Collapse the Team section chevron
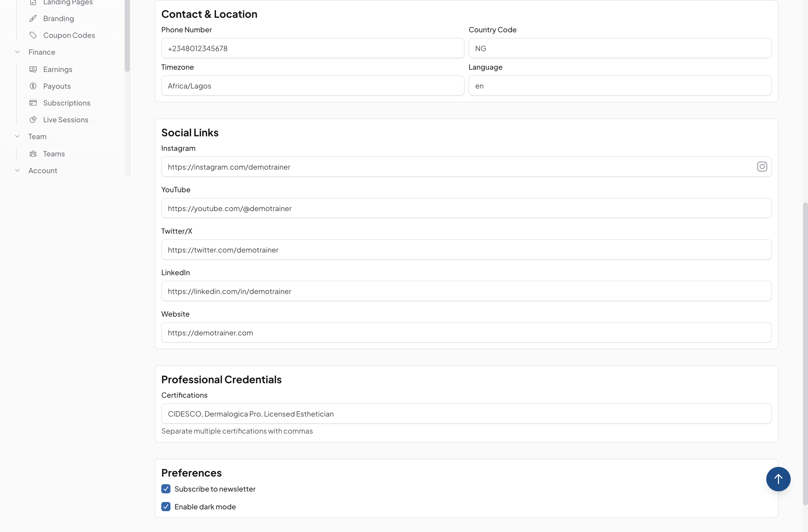The image size is (808, 532). pos(17,136)
